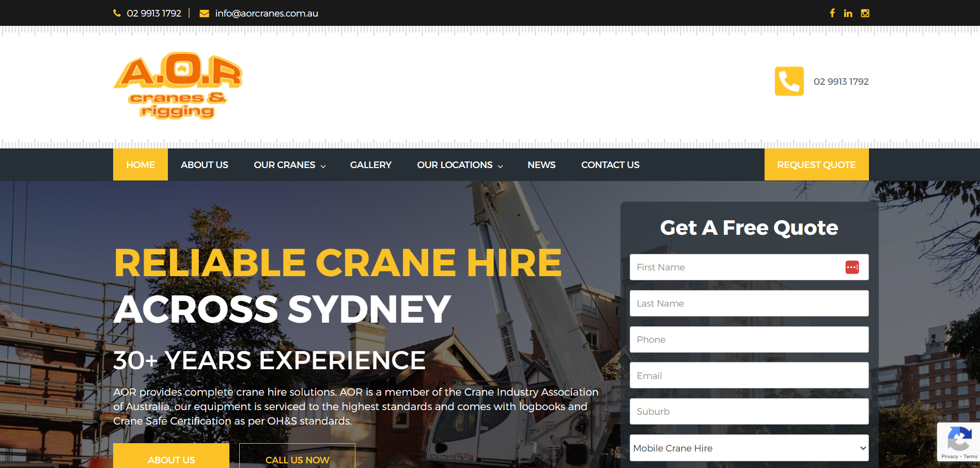Click inside the Suburb input field
The height and width of the screenshot is (468, 980).
(x=749, y=411)
